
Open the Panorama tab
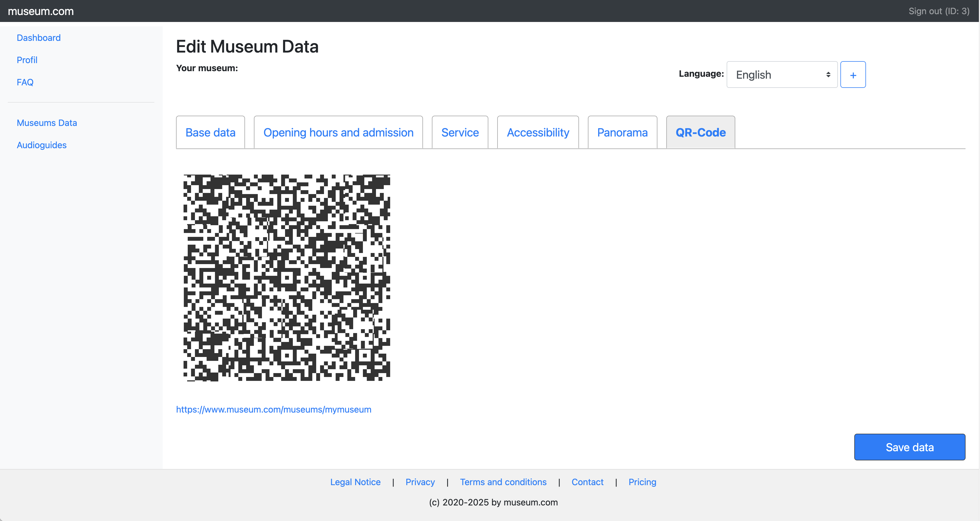[622, 132]
